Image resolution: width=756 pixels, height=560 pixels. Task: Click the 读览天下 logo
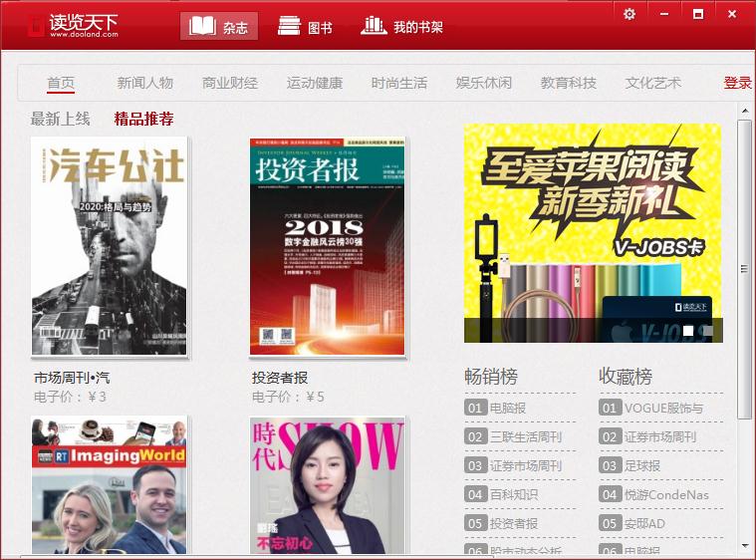[73, 26]
